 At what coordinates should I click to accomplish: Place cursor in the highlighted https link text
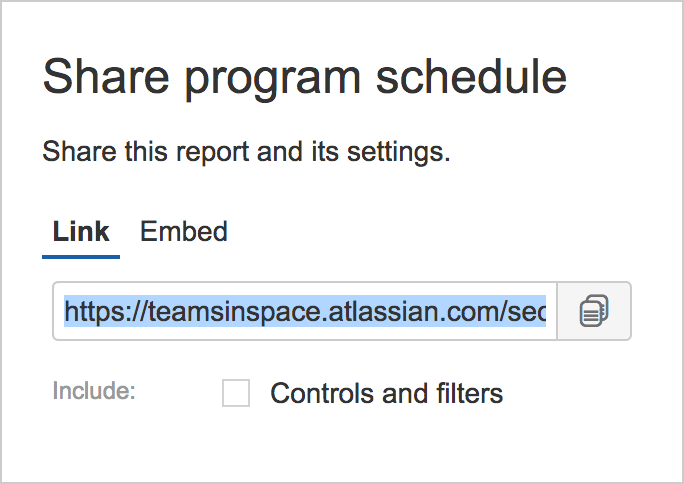[x=304, y=311]
